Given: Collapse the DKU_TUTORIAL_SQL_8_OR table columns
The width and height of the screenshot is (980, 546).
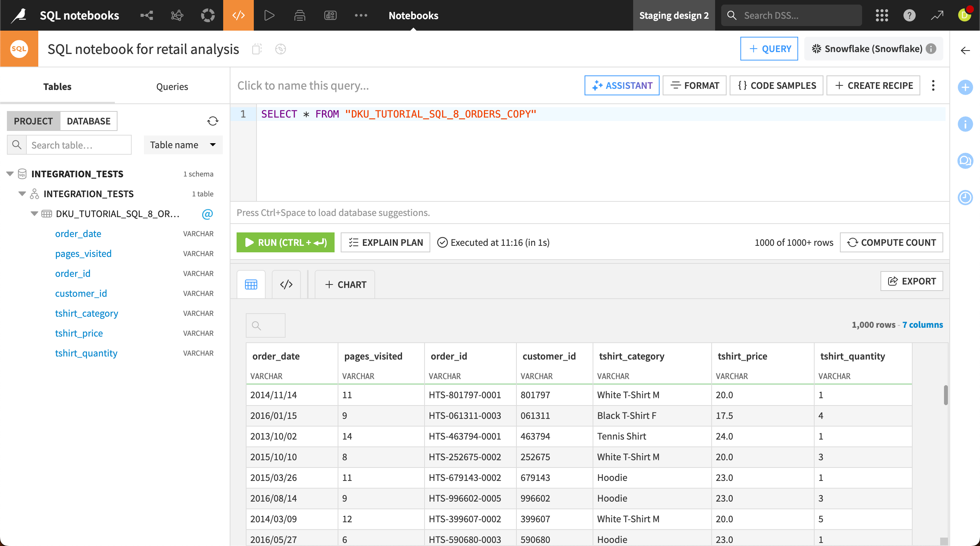Looking at the screenshot, I should tap(34, 214).
